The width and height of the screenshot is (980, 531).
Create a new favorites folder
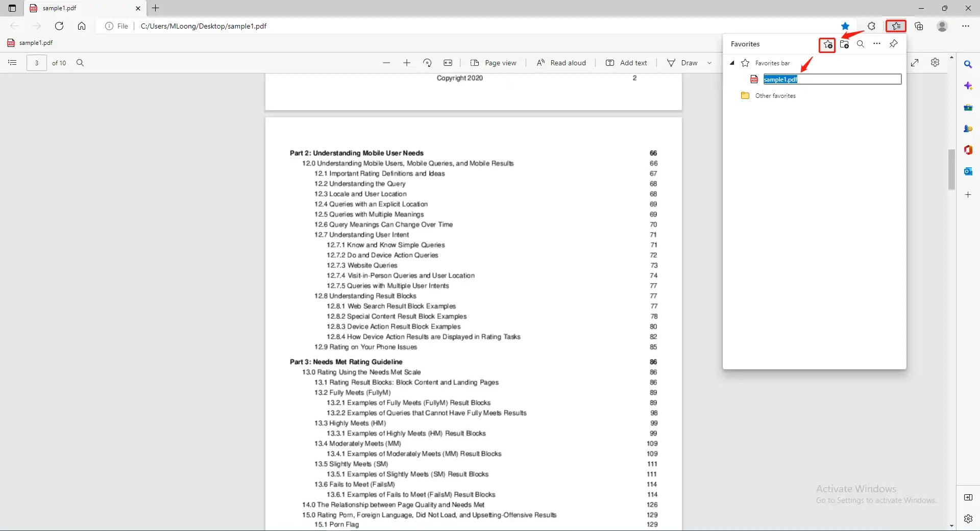844,44
